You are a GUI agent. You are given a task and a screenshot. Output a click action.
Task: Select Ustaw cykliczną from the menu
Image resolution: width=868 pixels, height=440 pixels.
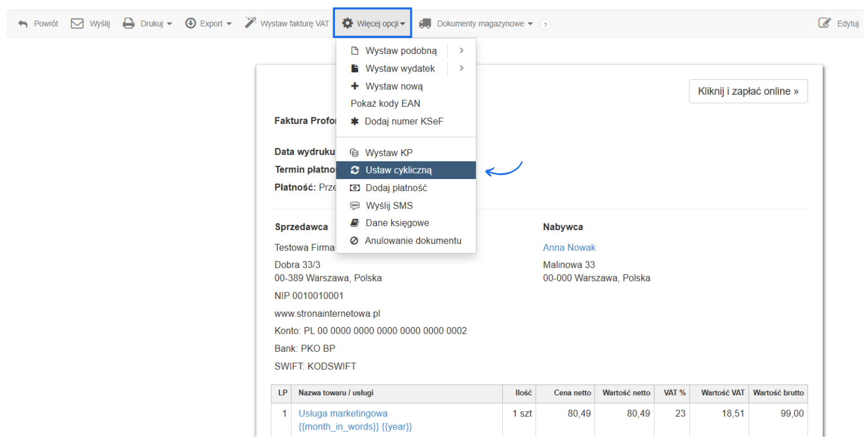[x=399, y=170]
